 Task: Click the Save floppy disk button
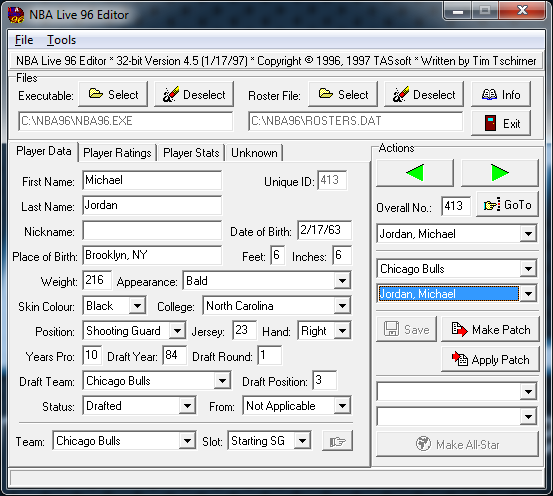click(x=407, y=329)
